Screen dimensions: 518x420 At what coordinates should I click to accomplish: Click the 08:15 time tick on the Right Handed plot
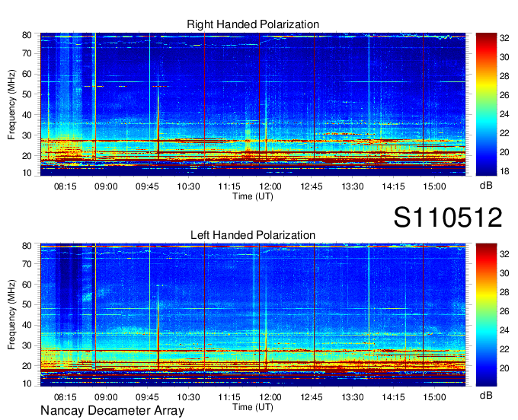pos(65,186)
